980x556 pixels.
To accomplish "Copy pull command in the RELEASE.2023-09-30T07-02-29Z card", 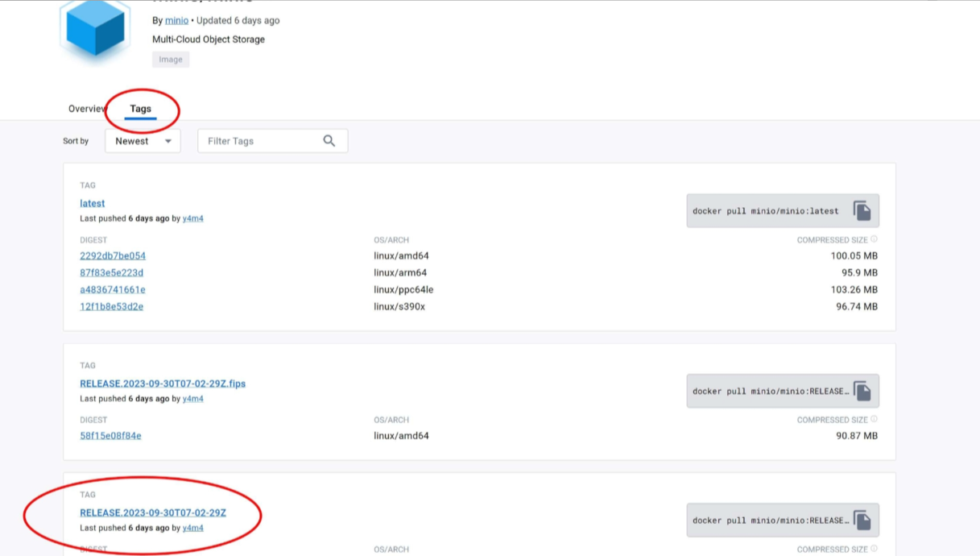I will point(862,521).
